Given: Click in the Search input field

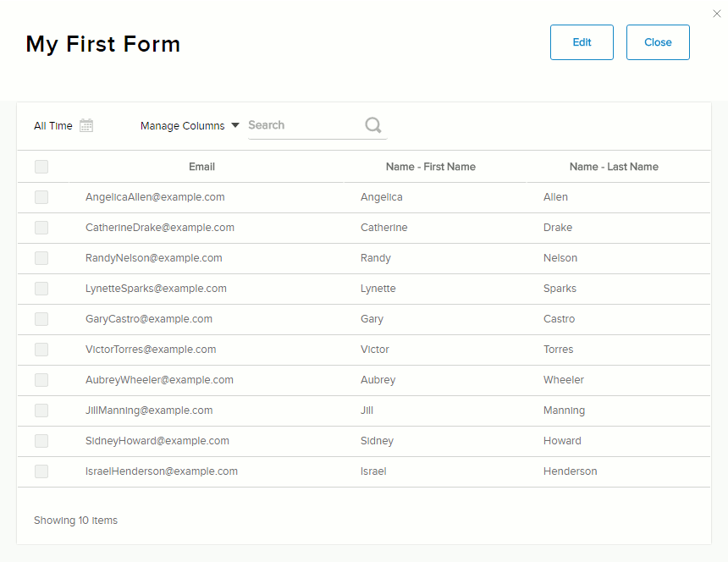Looking at the screenshot, I should pos(305,125).
